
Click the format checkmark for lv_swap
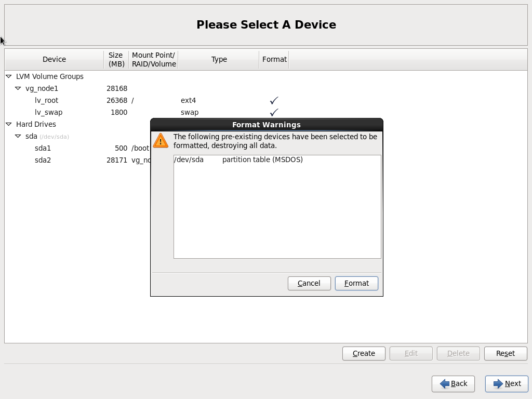pyautogui.click(x=274, y=112)
